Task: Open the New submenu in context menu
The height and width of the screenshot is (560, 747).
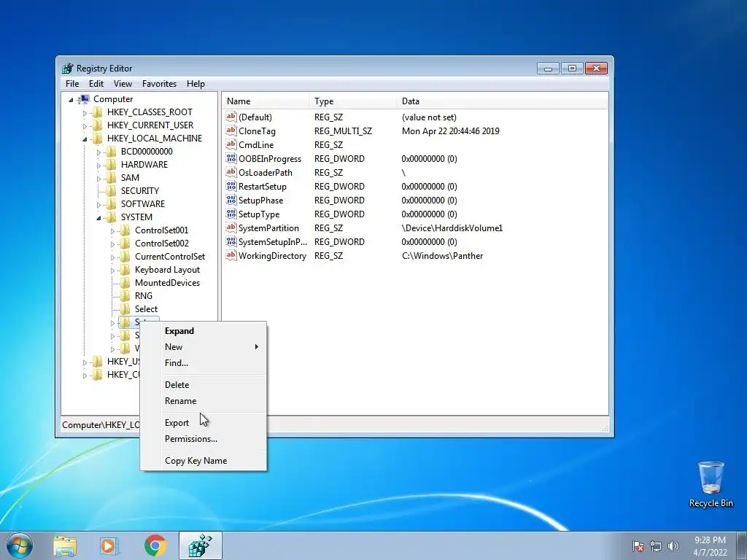Action: [204, 346]
